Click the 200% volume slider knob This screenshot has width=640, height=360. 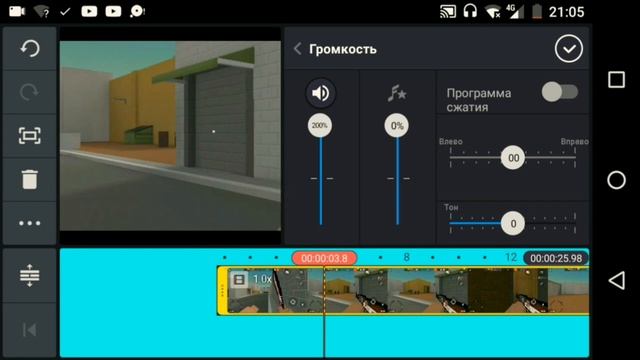tap(320, 125)
